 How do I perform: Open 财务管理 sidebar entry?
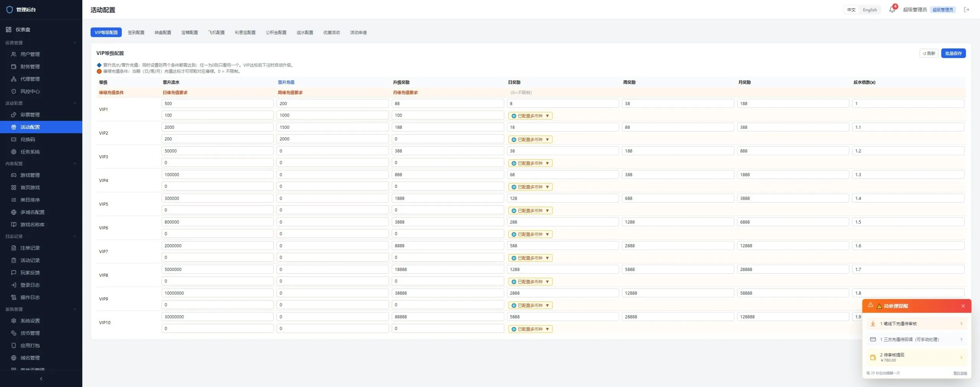point(41,67)
